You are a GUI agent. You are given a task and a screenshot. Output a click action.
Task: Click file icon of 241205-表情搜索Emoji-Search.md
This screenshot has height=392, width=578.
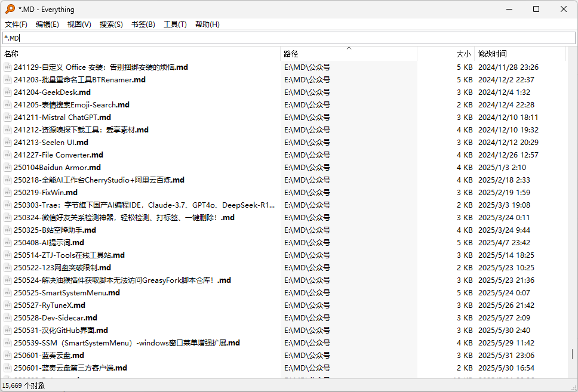[7, 104]
